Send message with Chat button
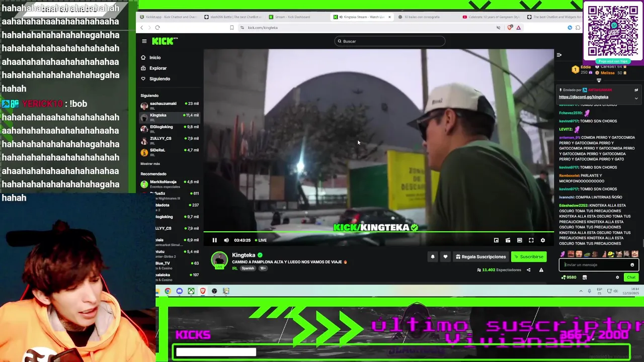The height and width of the screenshot is (362, 644). coord(631,278)
